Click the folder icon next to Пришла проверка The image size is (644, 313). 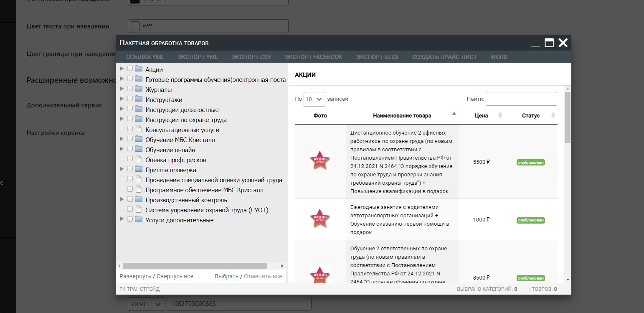click(x=139, y=170)
